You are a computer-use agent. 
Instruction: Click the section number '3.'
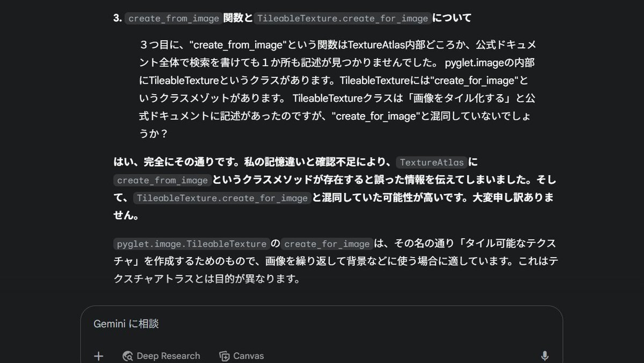tap(118, 18)
